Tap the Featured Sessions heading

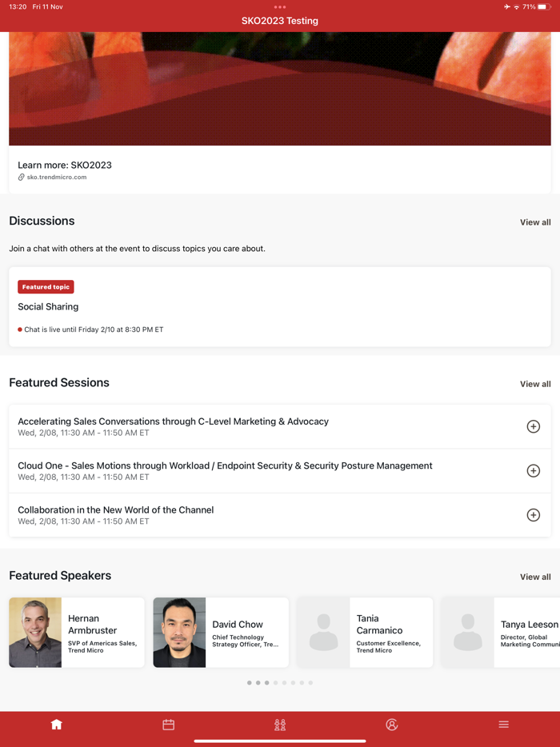59,382
